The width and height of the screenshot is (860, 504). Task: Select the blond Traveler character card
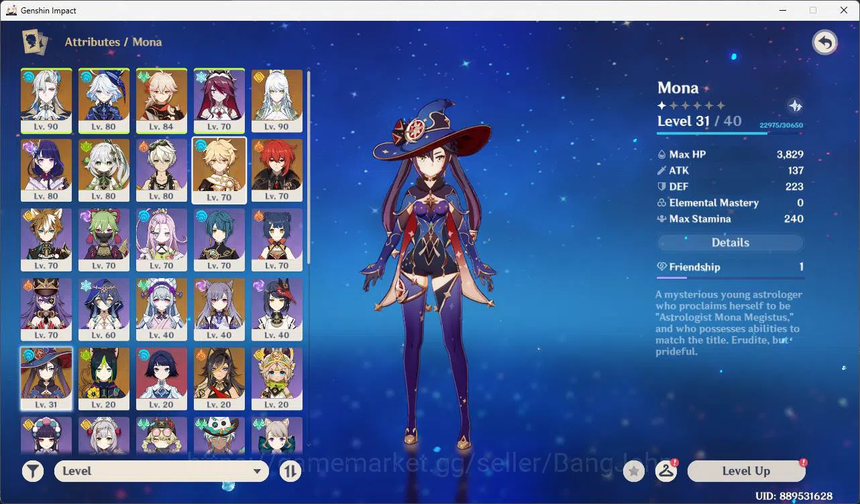tap(219, 170)
